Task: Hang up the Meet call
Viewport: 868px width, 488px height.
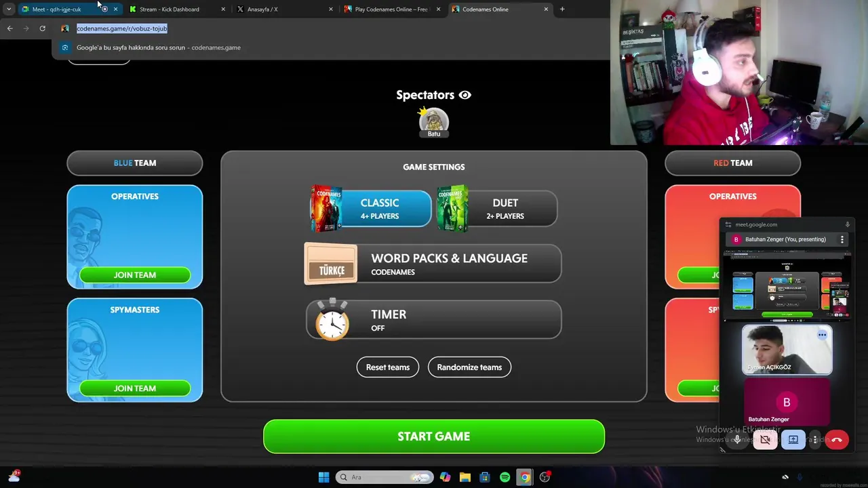Action: click(x=837, y=440)
